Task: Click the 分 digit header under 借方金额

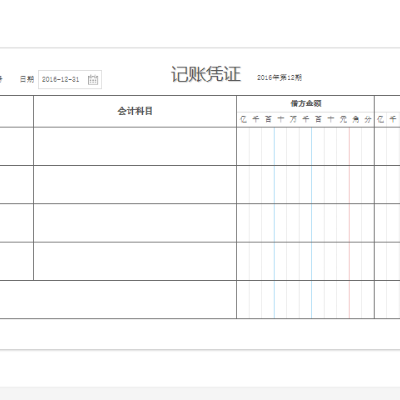Action: [368, 119]
